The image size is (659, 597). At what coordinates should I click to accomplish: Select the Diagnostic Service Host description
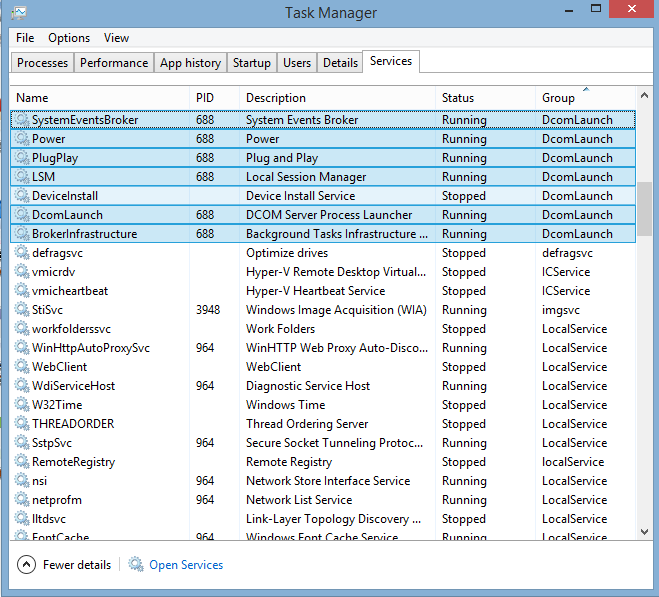click(308, 386)
